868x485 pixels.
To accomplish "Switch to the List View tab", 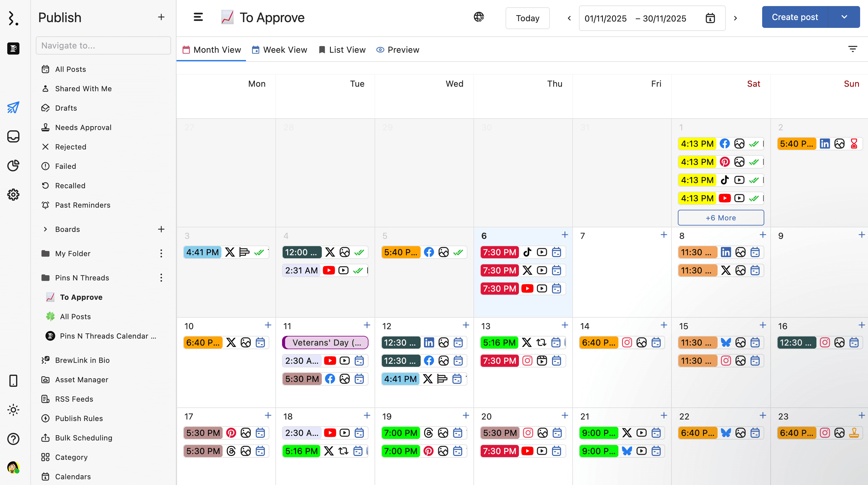I will (342, 50).
